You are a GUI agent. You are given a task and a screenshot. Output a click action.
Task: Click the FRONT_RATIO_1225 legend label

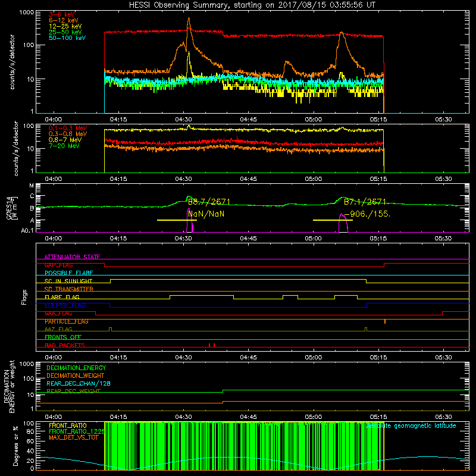77,431
